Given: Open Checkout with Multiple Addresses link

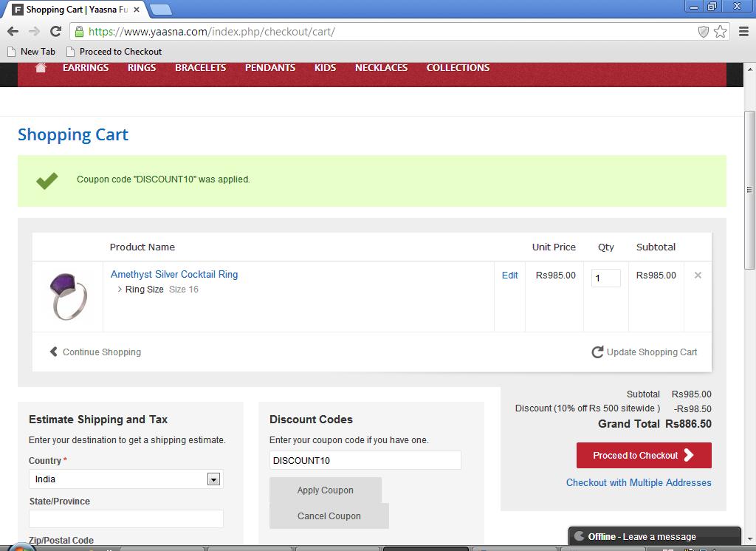Looking at the screenshot, I should click(639, 482).
